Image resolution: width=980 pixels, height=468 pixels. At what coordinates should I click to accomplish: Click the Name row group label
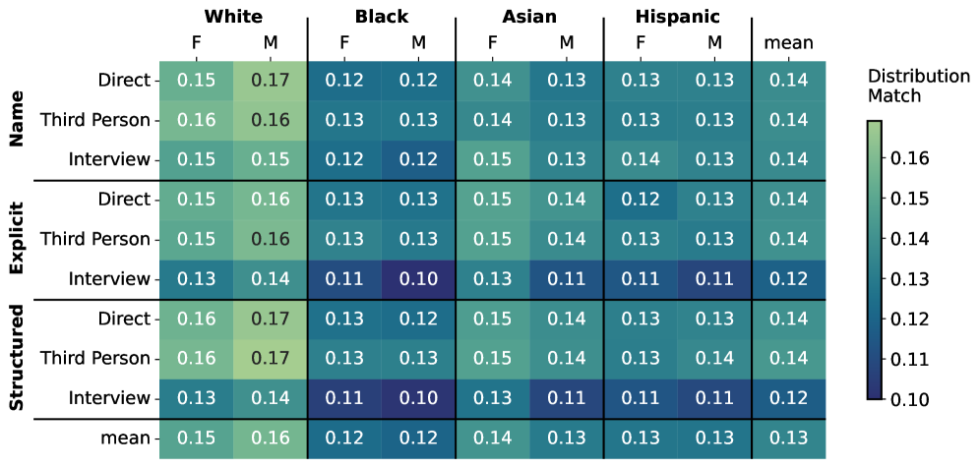[x=17, y=119]
